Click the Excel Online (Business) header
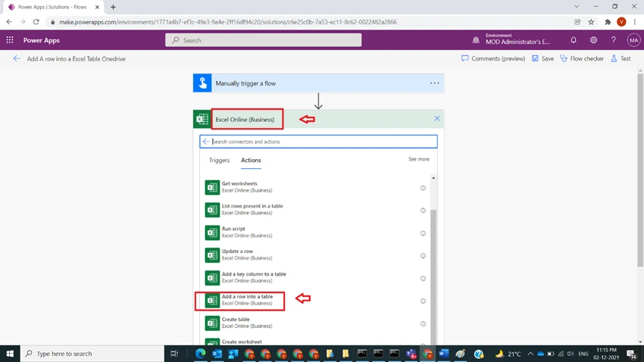 coord(318,119)
